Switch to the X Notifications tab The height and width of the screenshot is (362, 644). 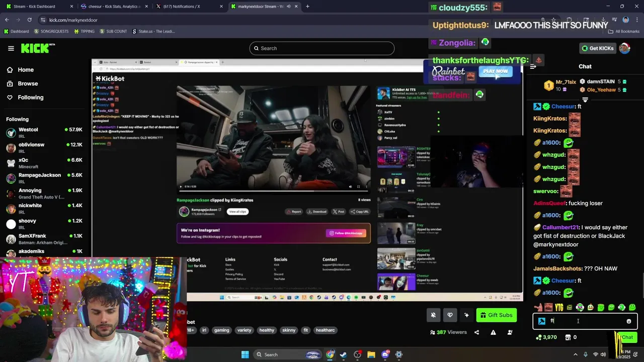[x=189, y=7]
